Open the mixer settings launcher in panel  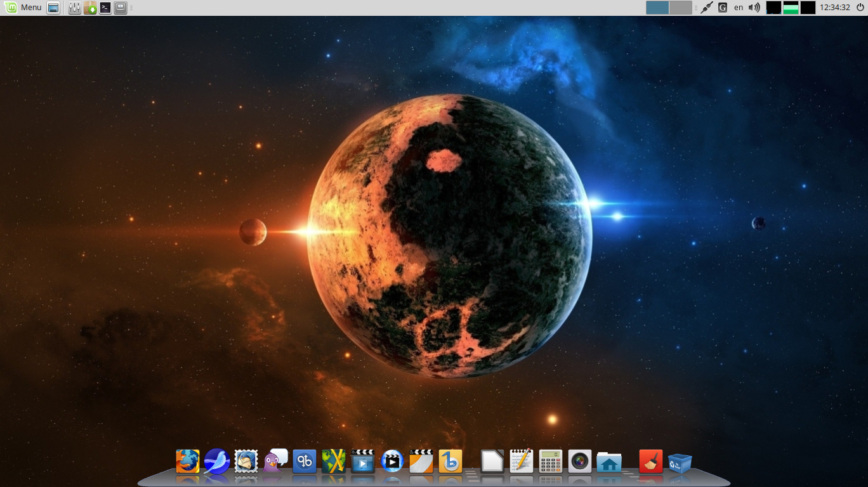point(75,8)
